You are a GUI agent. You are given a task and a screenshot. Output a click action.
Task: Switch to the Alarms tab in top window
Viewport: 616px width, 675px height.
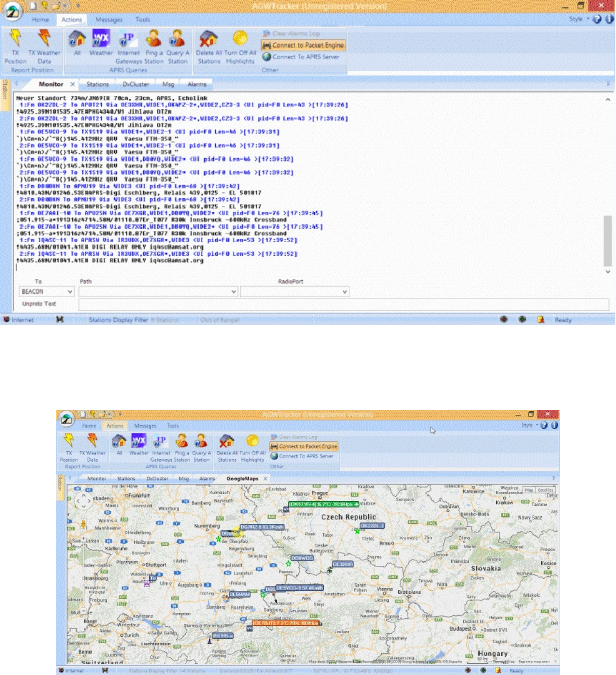(x=197, y=84)
